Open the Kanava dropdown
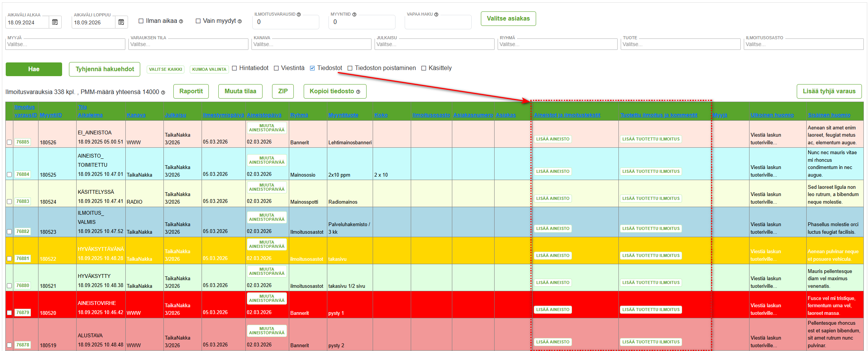 pyautogui.click(x=311, y=44)
